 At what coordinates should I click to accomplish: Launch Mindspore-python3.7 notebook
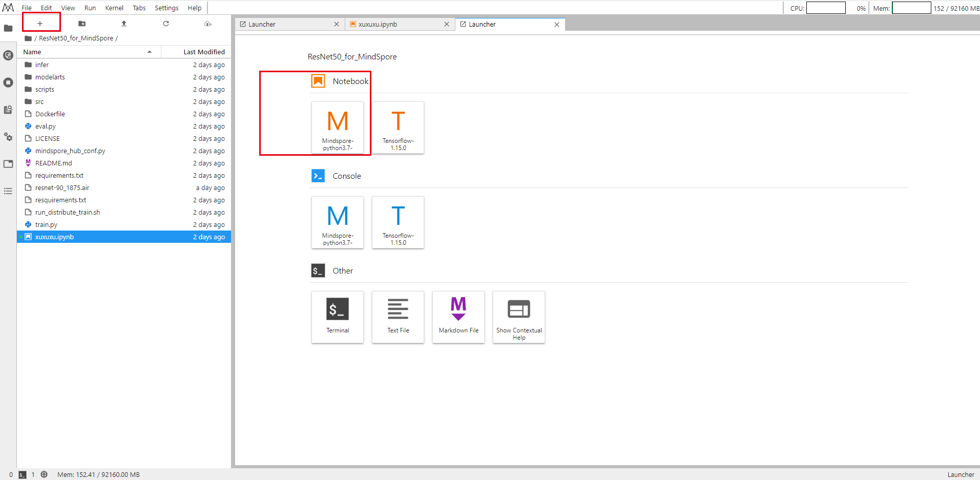point(338,128)
